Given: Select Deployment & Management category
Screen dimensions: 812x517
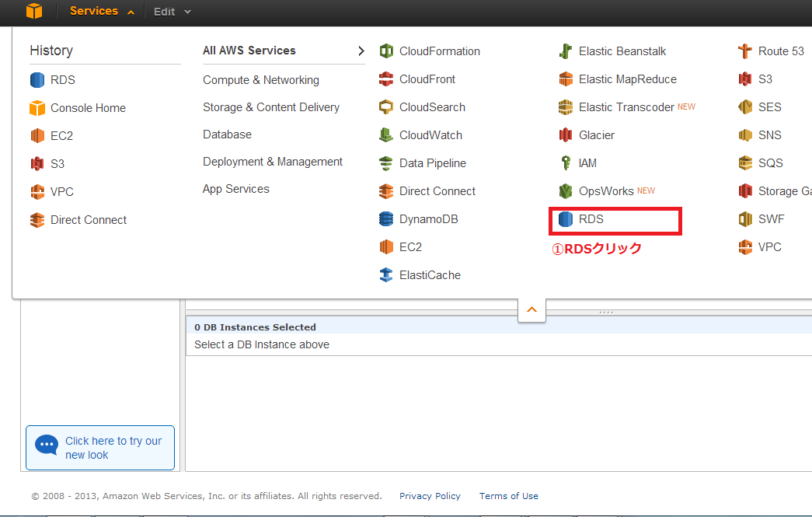Looking at the screenshot, I should click(273, 162).
